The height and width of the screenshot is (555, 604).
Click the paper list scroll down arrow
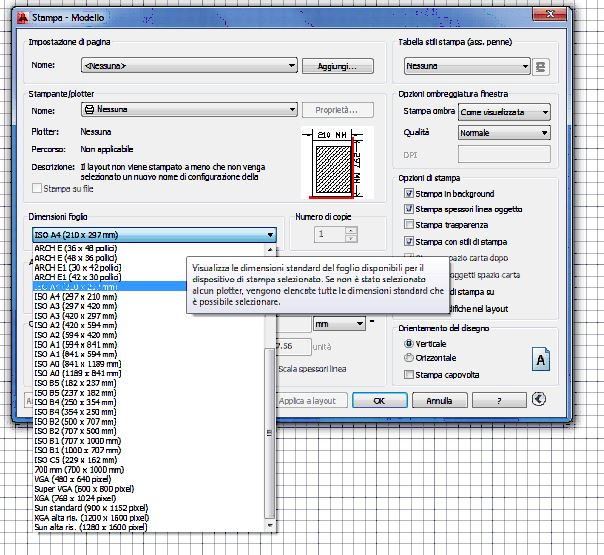click(270, 525)
